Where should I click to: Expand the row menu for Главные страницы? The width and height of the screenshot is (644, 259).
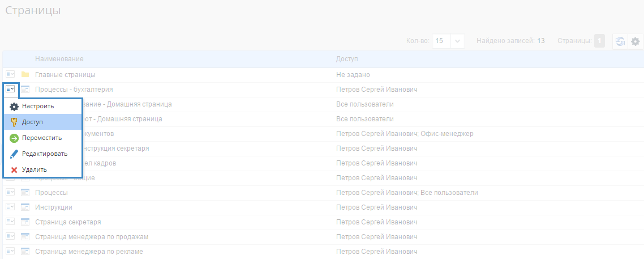pyautogui.click(x=10, y=74)
